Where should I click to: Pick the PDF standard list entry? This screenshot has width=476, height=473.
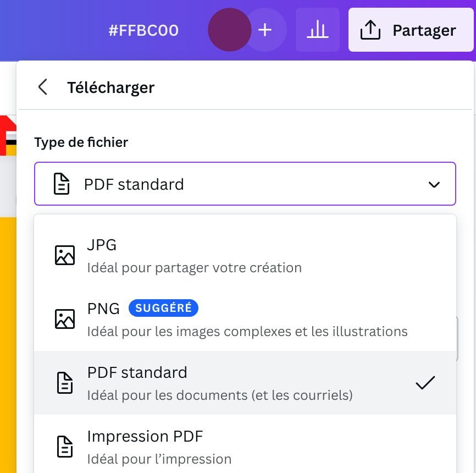tap(245, 383)
